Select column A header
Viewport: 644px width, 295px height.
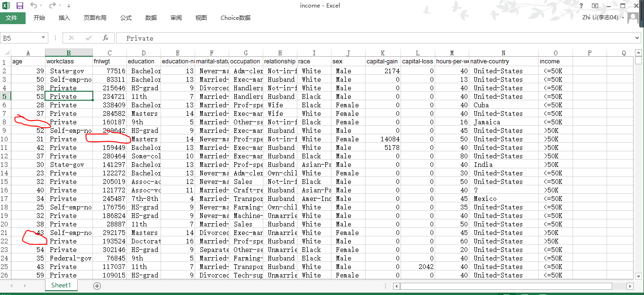pyautogui.click(x=28, y=53)
